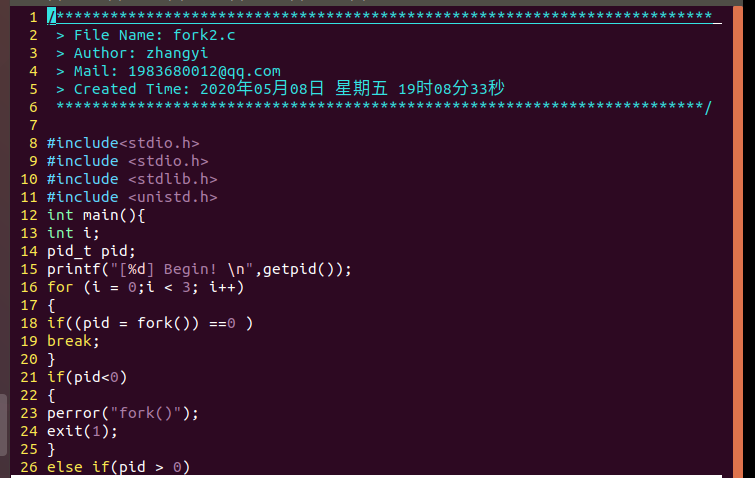Image resolution: width=755 pixels, height=478 pixels.
Task: Click the <stdlib.h> include on line 10
Action: click(172, 179)
